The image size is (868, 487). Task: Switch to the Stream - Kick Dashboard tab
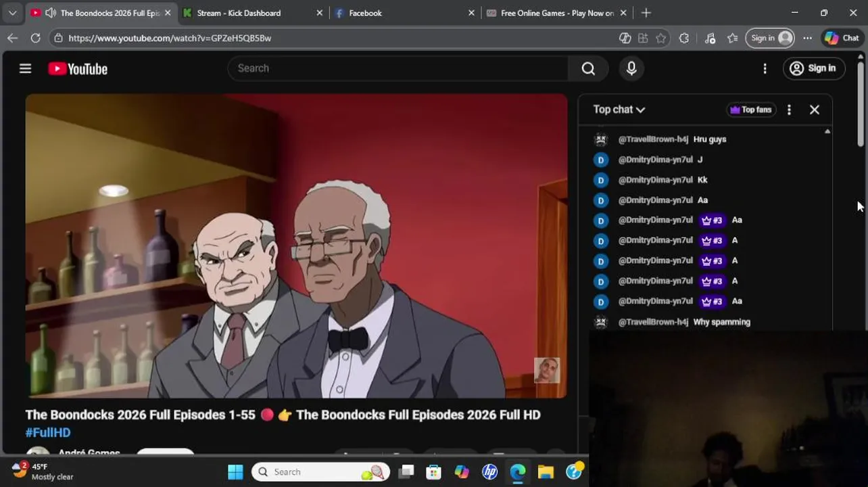pos(254,13)
